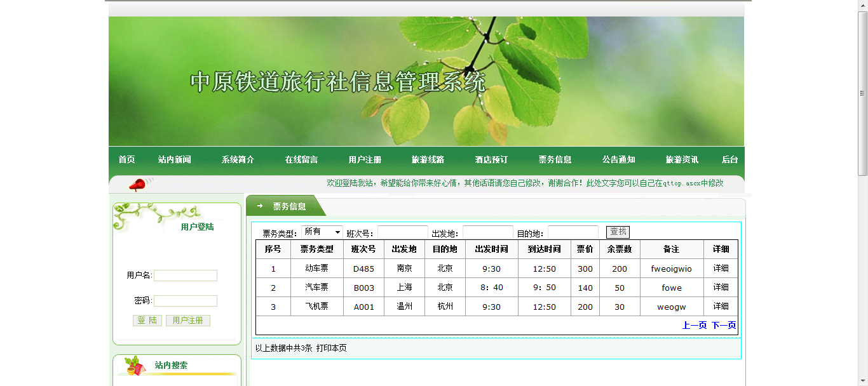Open 详细 for ticket A001
Screen dimensions: 868x386
pos(721,307)
